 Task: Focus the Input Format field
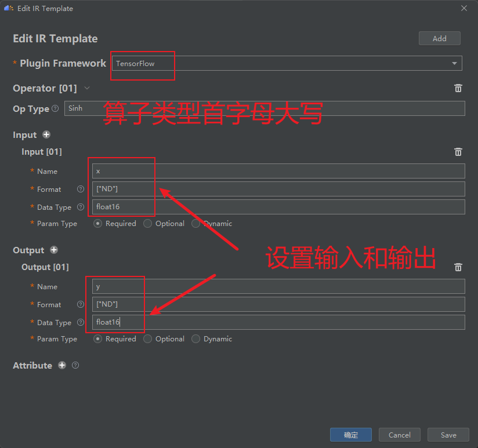278,189
